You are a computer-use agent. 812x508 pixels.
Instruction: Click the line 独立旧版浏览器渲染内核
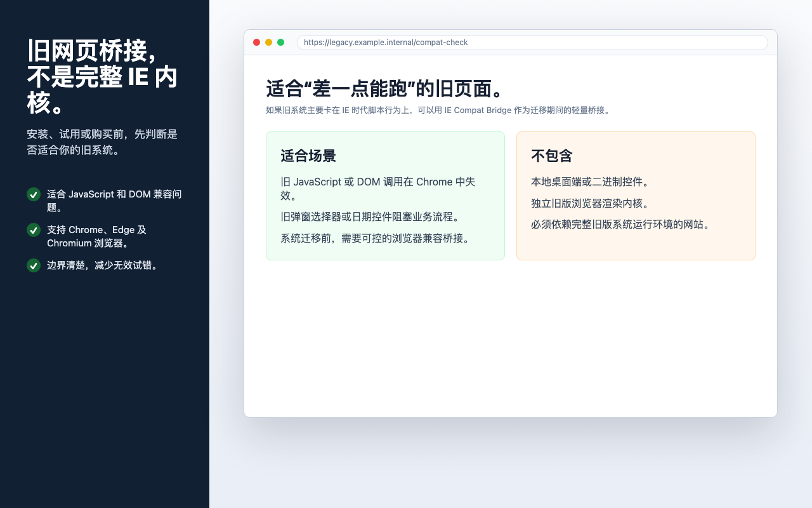(x=590, y=203)
